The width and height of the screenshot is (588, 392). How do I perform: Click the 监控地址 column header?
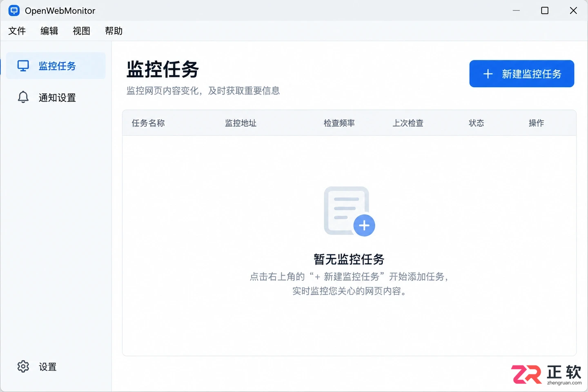click(241, 123)
